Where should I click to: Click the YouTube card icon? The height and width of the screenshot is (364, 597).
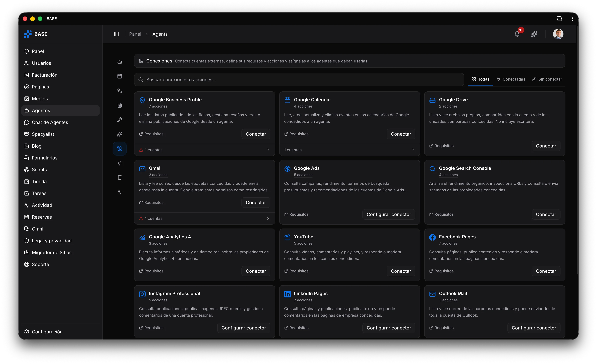coord(287,237)
